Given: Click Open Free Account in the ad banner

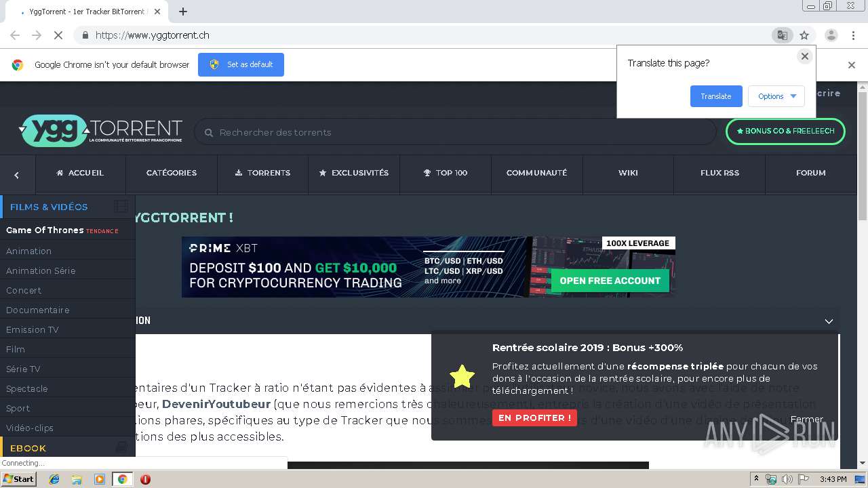Looking at the screenshot, I should (x=610, y=281).
